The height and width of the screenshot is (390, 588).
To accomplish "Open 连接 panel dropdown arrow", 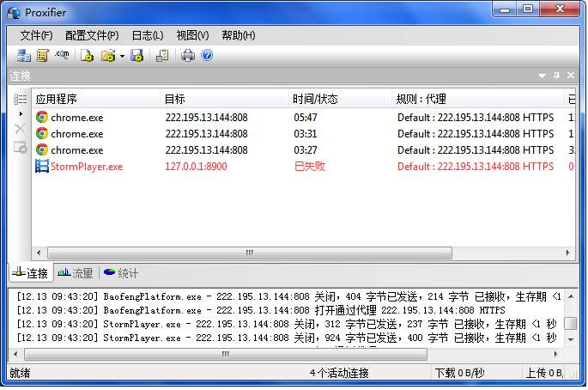I will [542, 76].
